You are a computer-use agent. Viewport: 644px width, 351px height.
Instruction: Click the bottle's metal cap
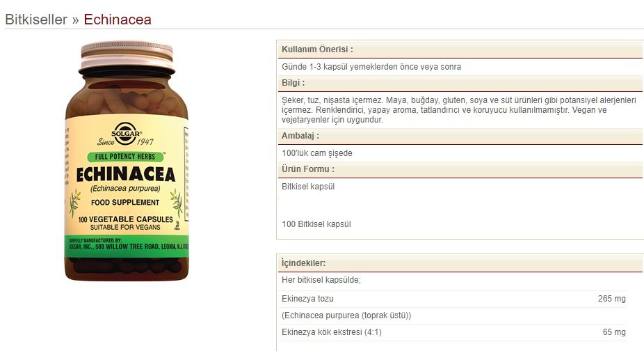click(127, 57)
